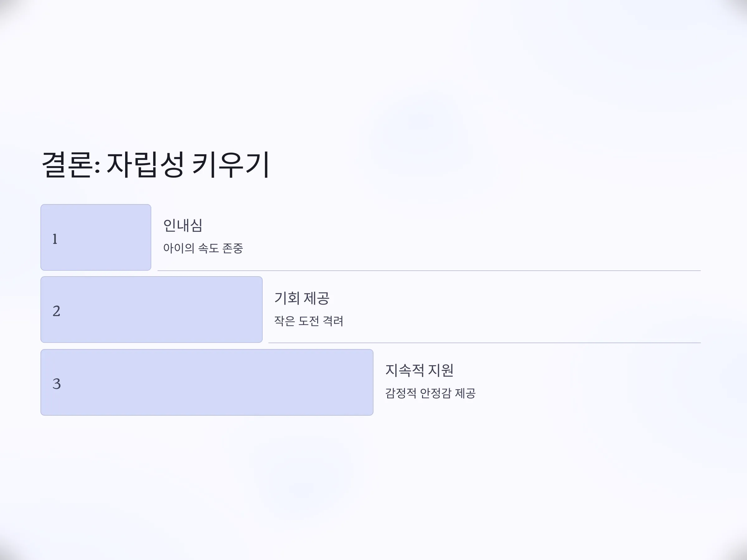Click the text 작은 도전 격려
Viewport: 747px width, 560px height.
(309, 321)
